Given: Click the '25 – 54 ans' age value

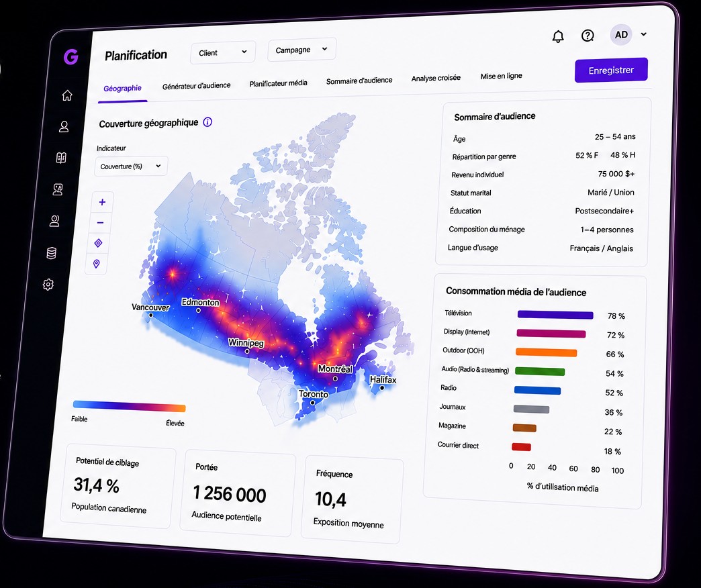Looking at the screenshot, I should coord(615,137).
